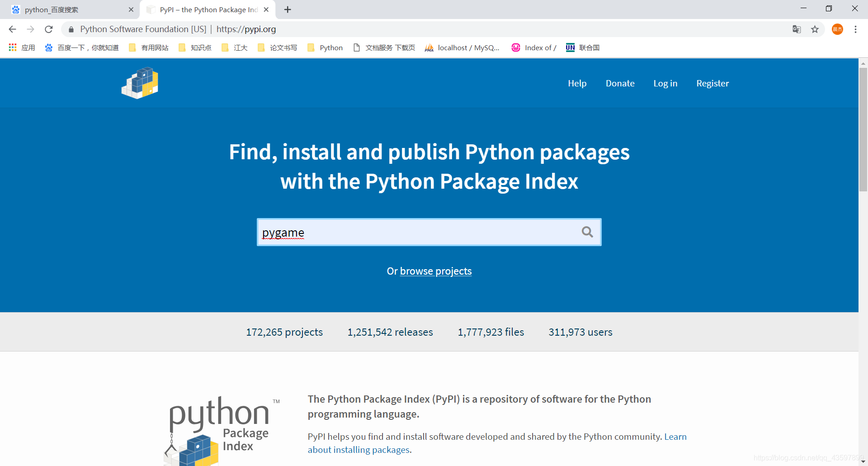Open the Chrome three-dot menu
The height and width of the screenshot is (466, 868).
pyautogui.click(x=855, y=29)
